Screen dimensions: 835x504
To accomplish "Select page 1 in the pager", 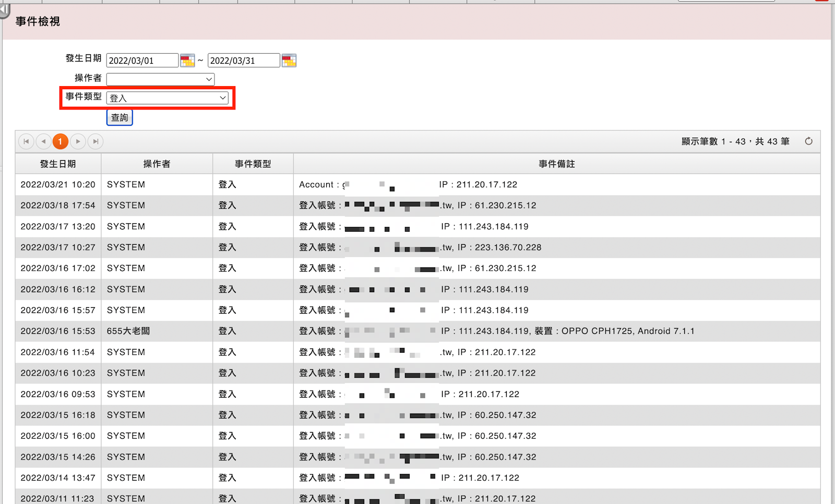I will [61, 141].
